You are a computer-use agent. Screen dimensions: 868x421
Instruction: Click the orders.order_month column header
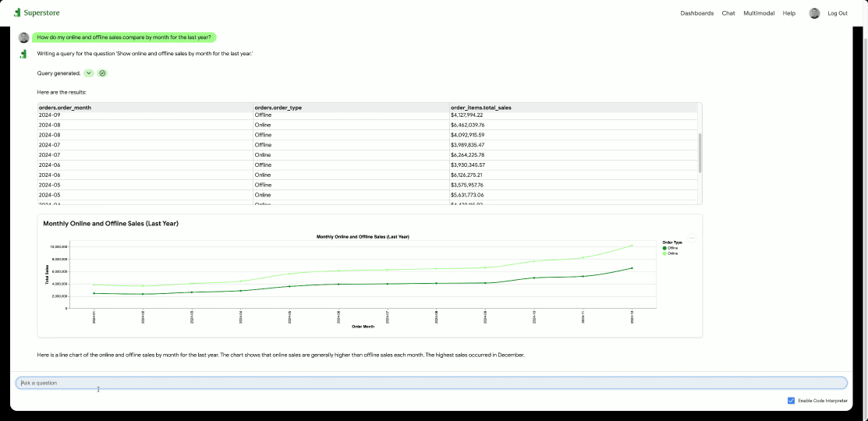pyautogui.click(x=65, y=108)
